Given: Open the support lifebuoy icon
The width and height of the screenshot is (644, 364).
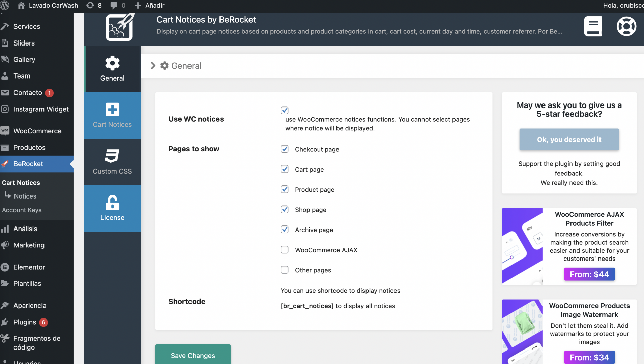Looking at the screenshot, I should pos(626,26).
